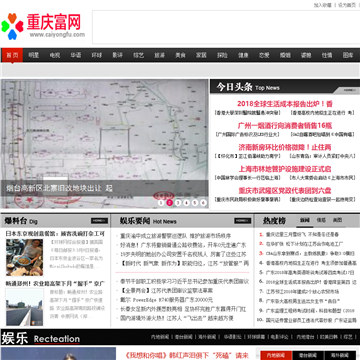Select slideshow page indicator 1
Image resolution: width=360 pixels, height=360 pixels.
[x=161, y=203]
